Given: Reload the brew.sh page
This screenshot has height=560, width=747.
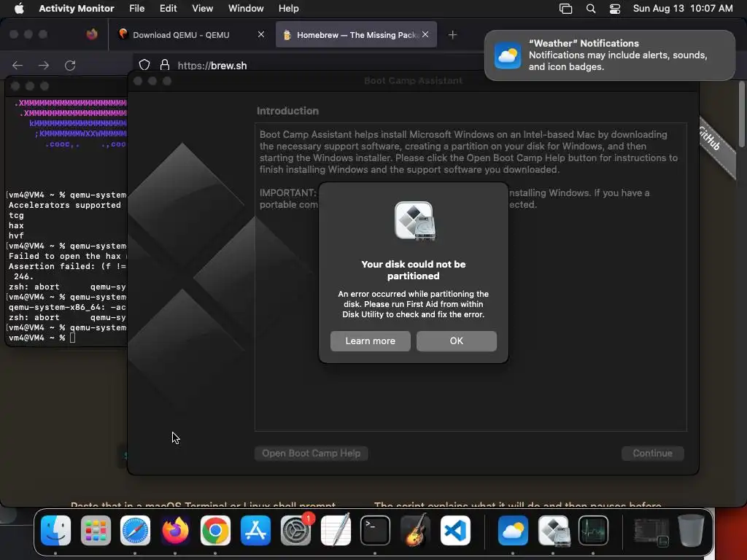Looking at the screenshot, I should point(70,65).
